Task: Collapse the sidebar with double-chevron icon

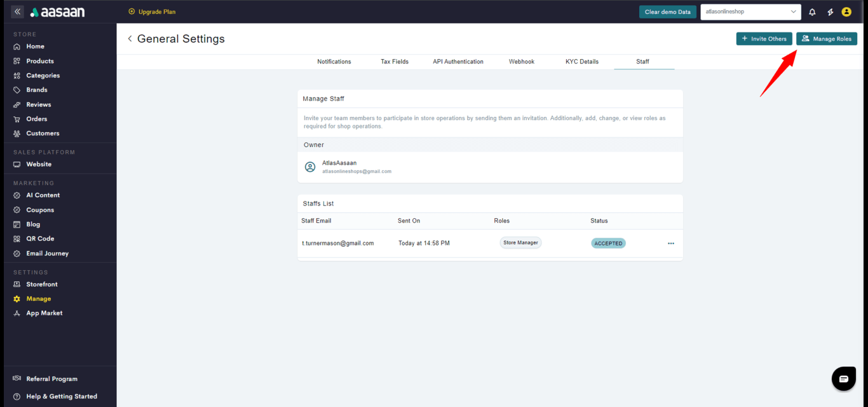Action: point(17,12)
